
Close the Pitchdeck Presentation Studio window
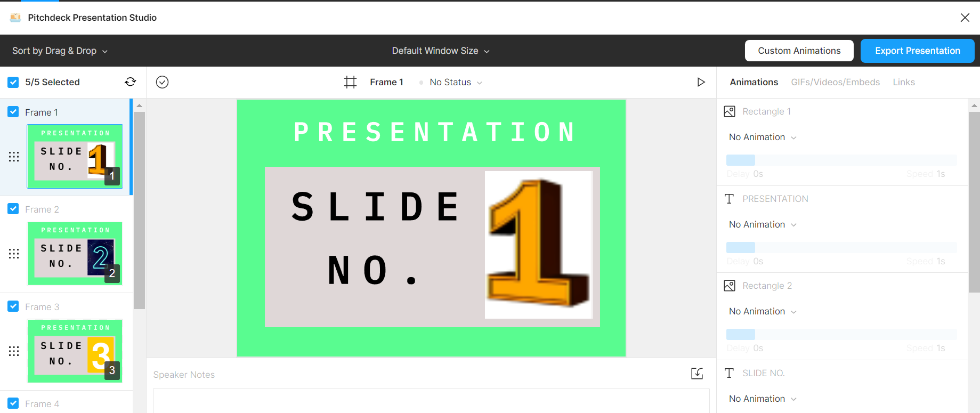[965, 18]
